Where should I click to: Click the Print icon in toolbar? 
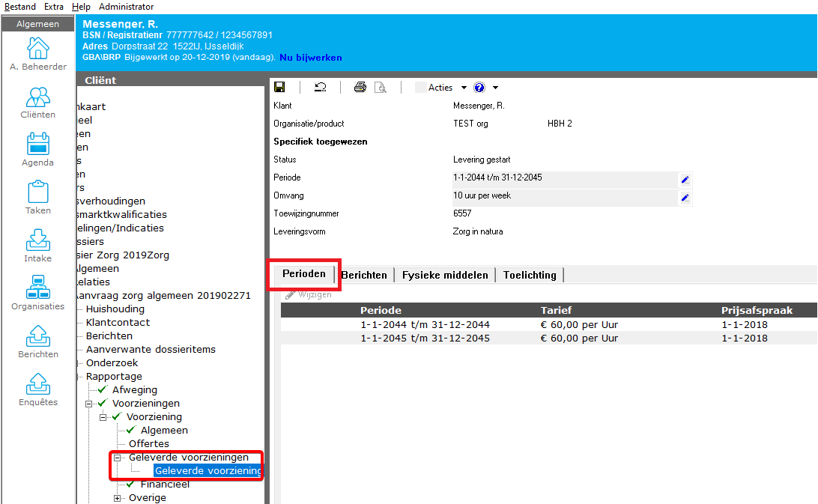coord(360,88)
